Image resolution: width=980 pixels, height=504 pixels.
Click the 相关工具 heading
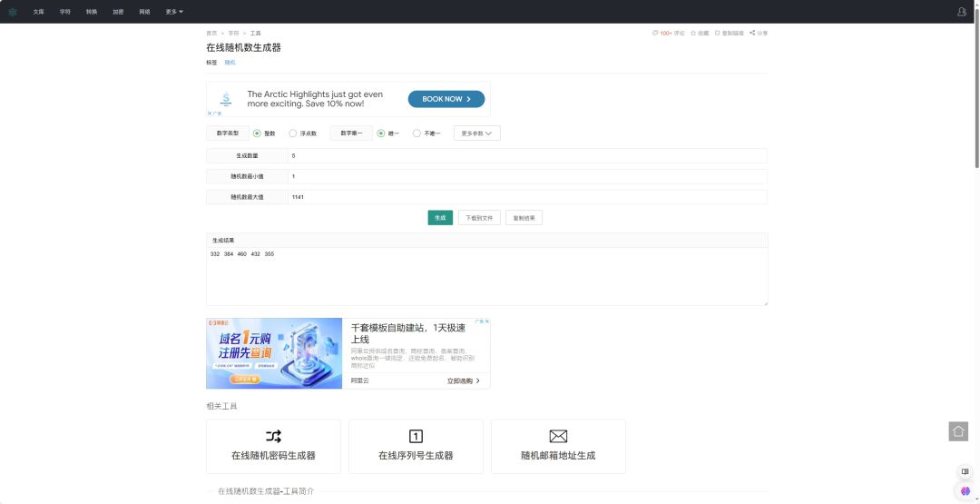click(x=222, y=406)
